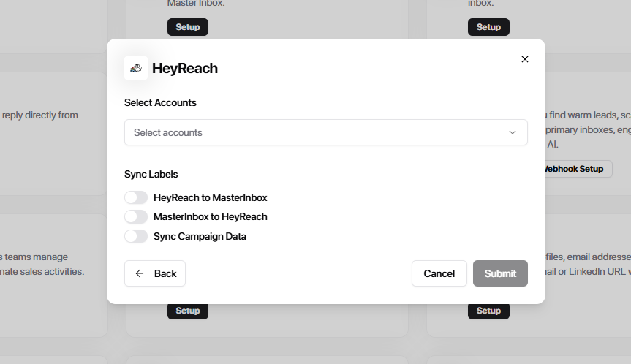631x364 pixels.
Task: Click the 'Select Accounts' field label
Action: click(160, 103)
